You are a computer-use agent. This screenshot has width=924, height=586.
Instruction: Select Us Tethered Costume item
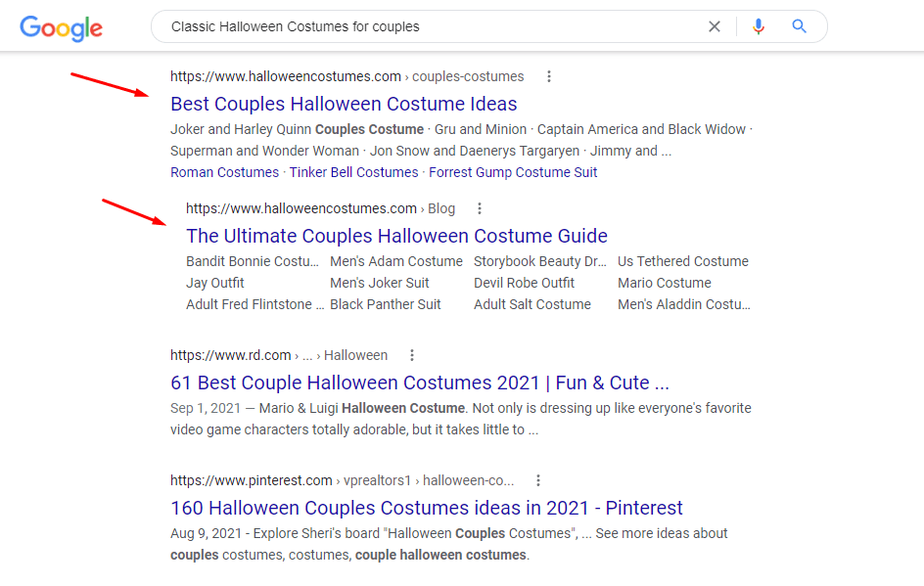point(683,261)
